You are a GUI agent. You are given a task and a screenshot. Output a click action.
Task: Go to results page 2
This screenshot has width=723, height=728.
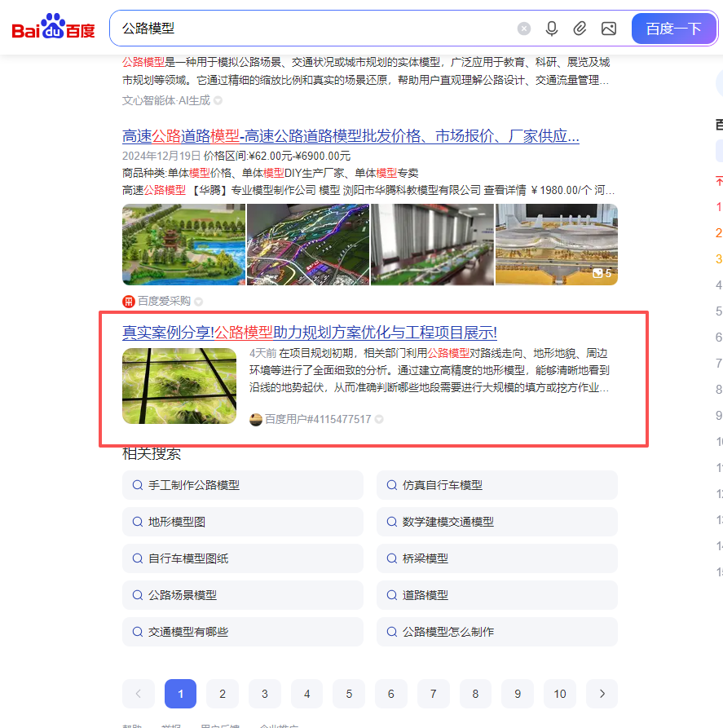point(223,694)
